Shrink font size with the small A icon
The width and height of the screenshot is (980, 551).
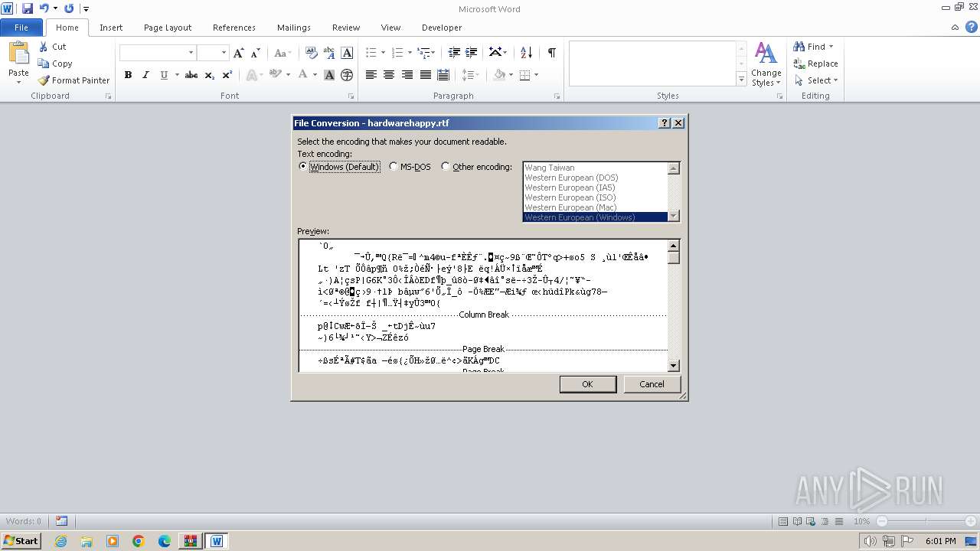click(x=256, y=53)
